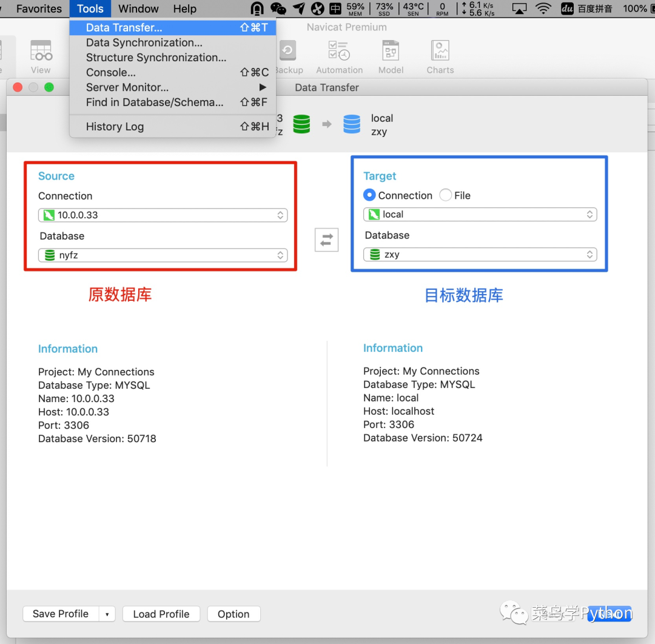Open the Window menu

pos(138,8)
